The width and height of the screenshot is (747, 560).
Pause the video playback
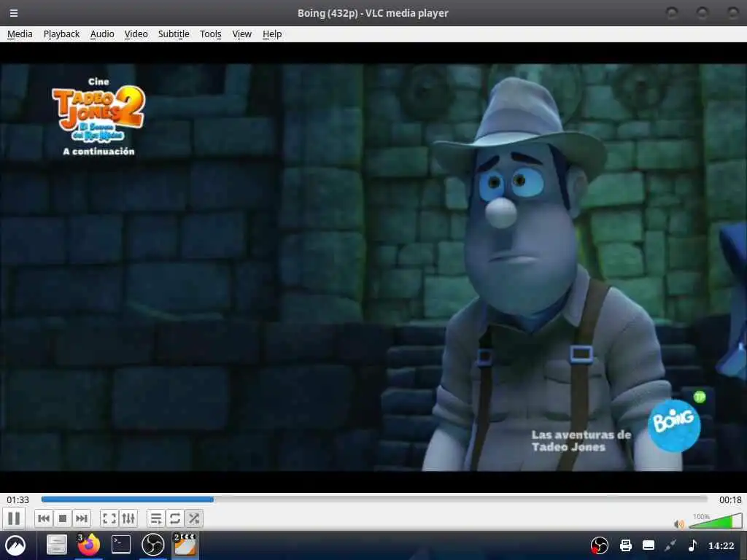pyautogui.click(x=14, y=518)
